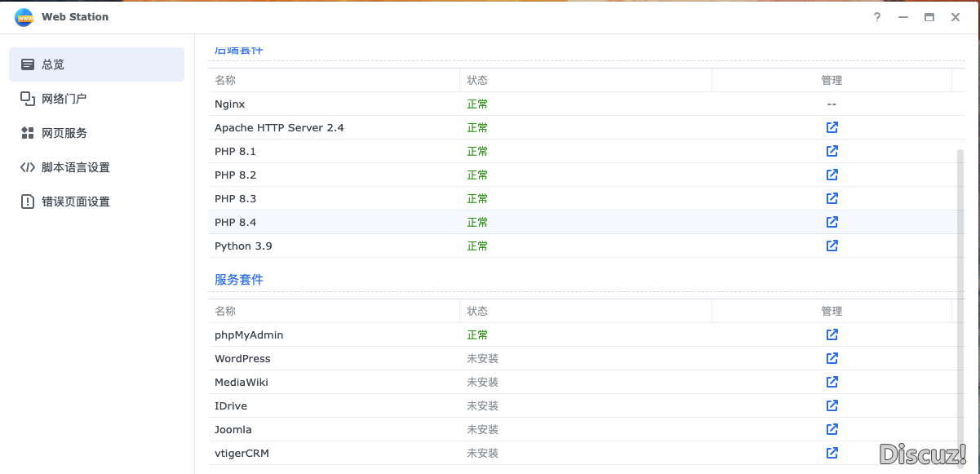Open the Help question mark icon
This screenshot has width=980, height=474.
pos(877,17)
